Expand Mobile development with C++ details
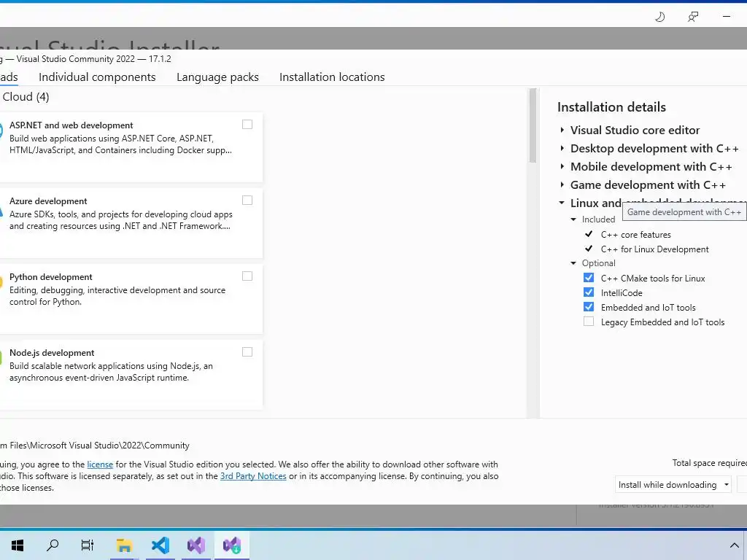The image size is (747, 560). tap(562, 166)
